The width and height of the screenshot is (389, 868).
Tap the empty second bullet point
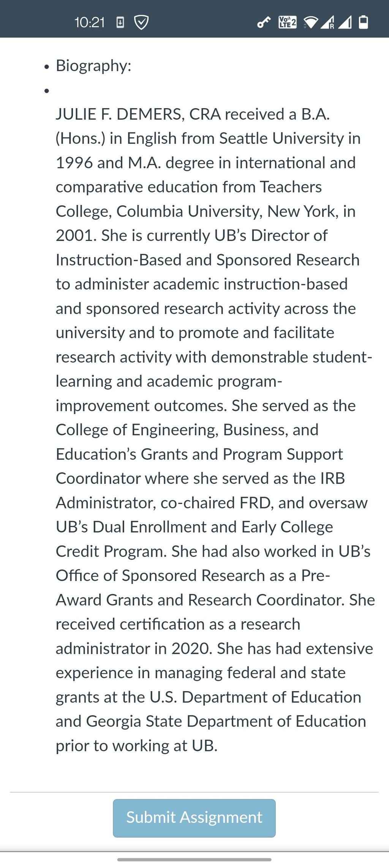46,91
